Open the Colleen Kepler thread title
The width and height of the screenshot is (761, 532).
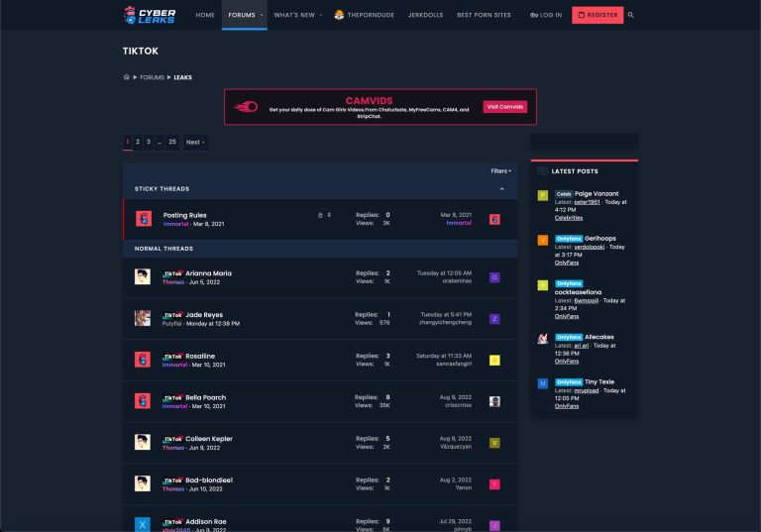point(209,439)
